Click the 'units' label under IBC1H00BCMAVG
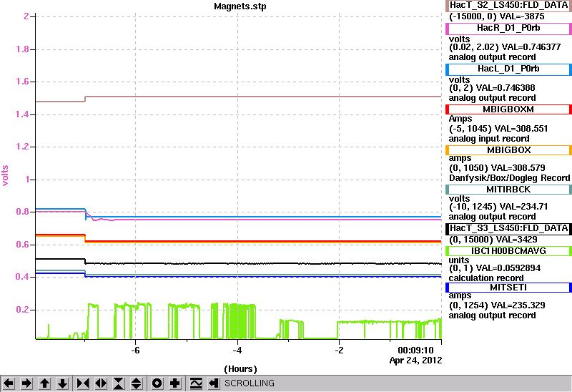572x392 pixels. (459, 260)
